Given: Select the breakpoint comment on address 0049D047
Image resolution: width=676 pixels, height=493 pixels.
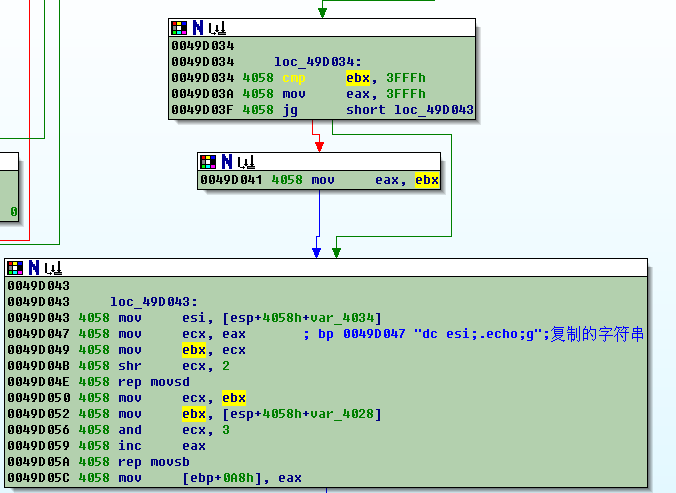Looking at the screenshot, I should coord(472,334).
